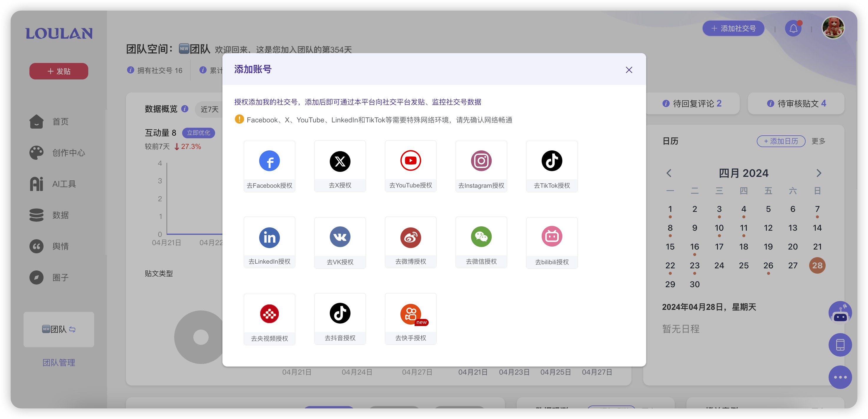Open the user avatar menu
Viewport: 868px width, 419px height.
tap(833, 28)
